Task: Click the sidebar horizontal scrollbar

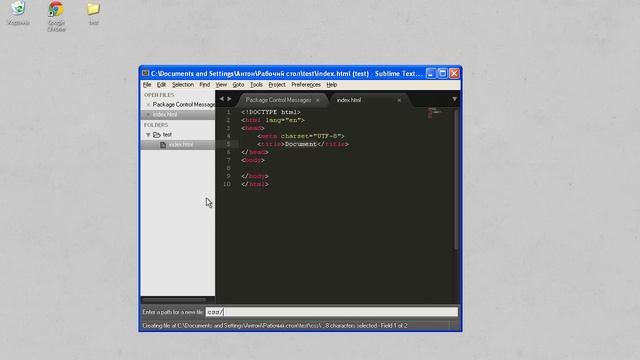Action: [x=174, y=300]
